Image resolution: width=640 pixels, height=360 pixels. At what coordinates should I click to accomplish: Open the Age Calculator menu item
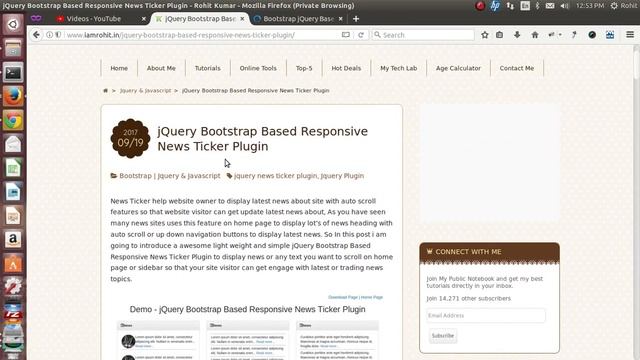tap(458, 68)
